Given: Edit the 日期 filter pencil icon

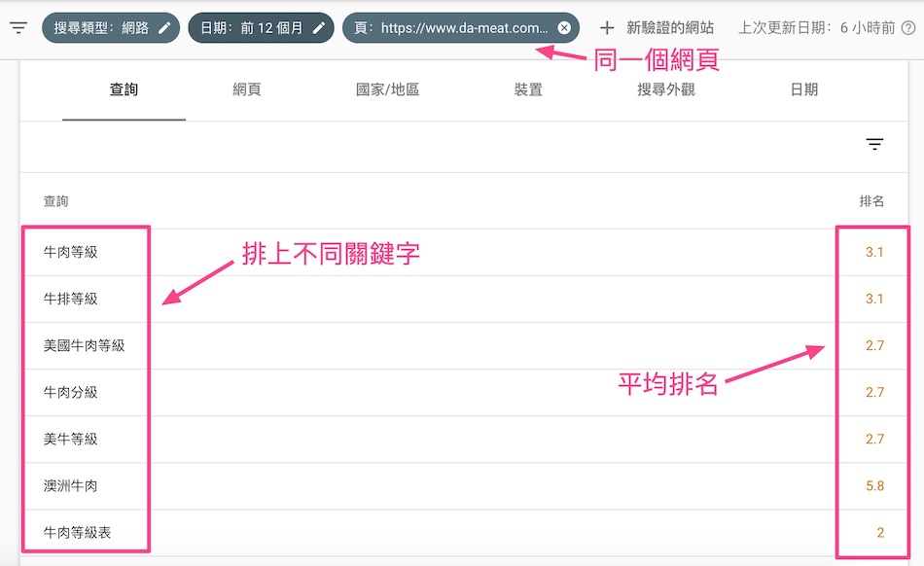Looking at the screenshot, I should [319, 27].
